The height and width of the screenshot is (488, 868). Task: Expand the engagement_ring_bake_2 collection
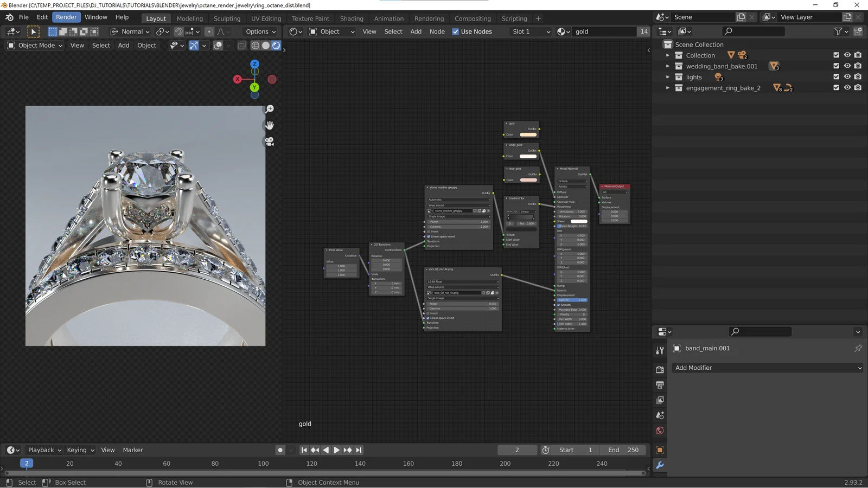pyautogui.click(x=667, y=87)
